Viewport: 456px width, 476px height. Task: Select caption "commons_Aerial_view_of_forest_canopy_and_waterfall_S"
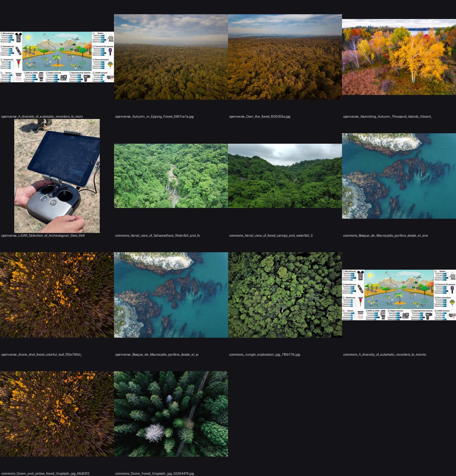[x=271, y=235]
